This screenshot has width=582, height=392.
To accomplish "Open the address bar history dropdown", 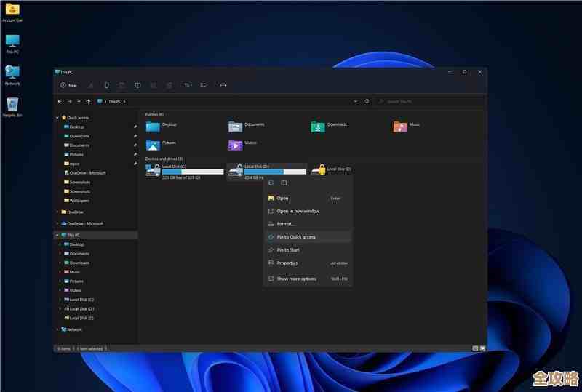I will [355, 101].
